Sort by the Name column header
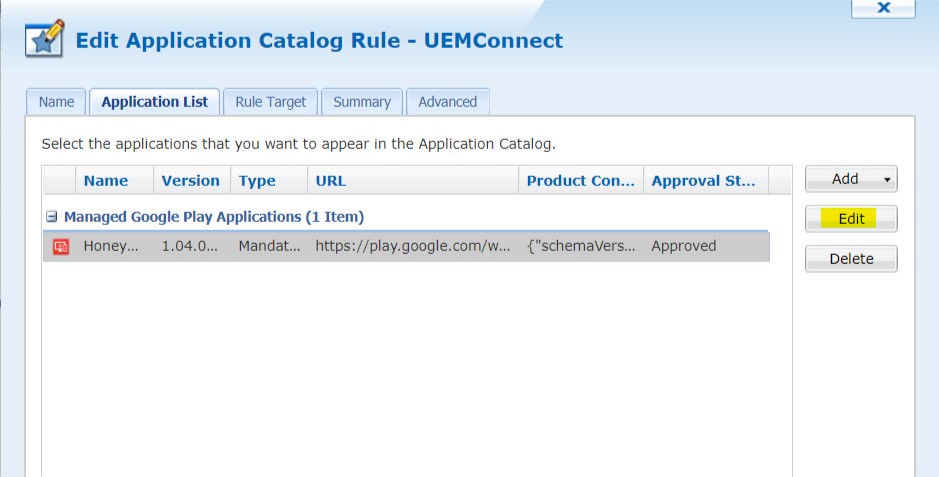 (x=114, y=181)
